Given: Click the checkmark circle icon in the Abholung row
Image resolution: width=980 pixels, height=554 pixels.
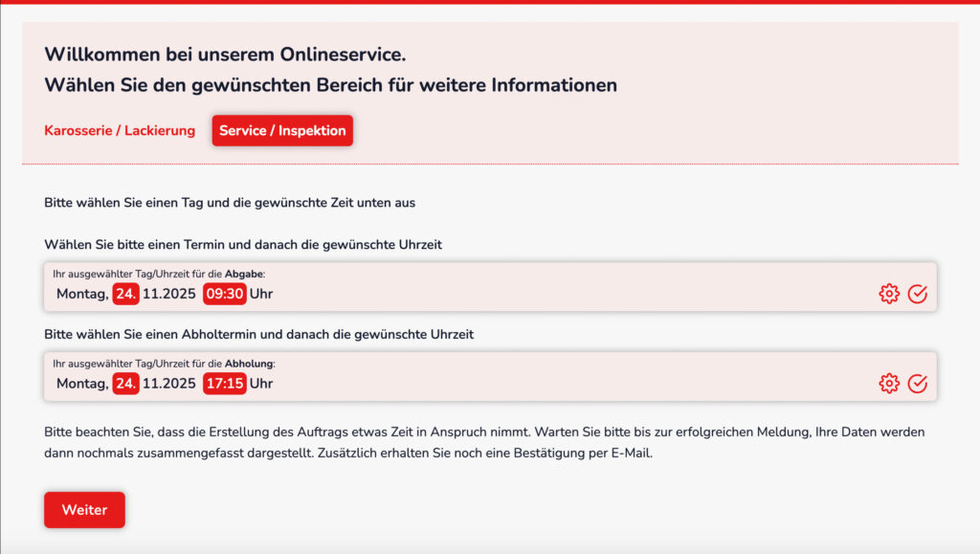Looking at the screenshot, I should point(918,383).
